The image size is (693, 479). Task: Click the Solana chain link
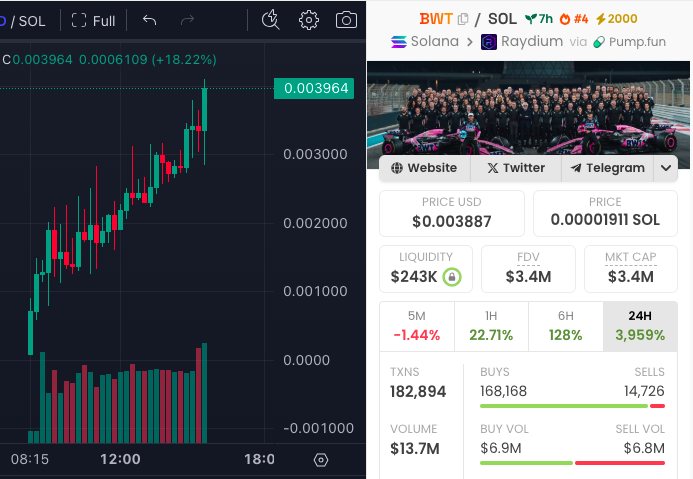coord(425,42)
